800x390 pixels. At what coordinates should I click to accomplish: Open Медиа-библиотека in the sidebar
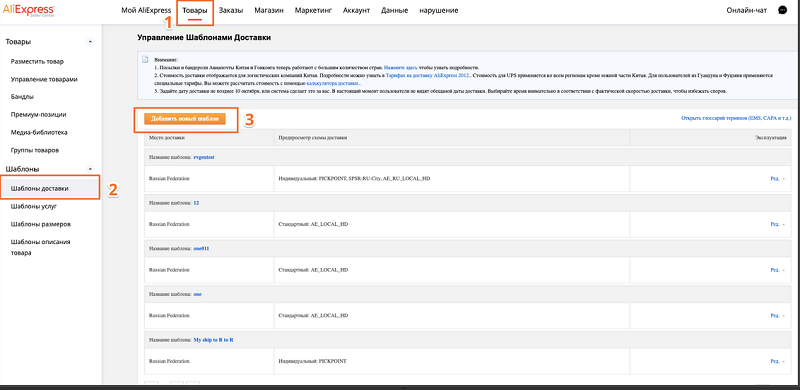click(x=39, y=132)
